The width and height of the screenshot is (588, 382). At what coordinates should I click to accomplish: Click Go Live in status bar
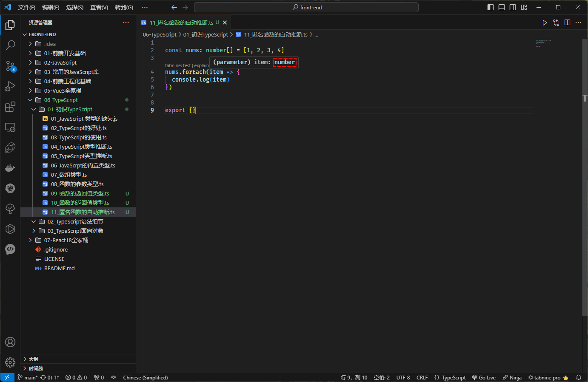[484, 377]
